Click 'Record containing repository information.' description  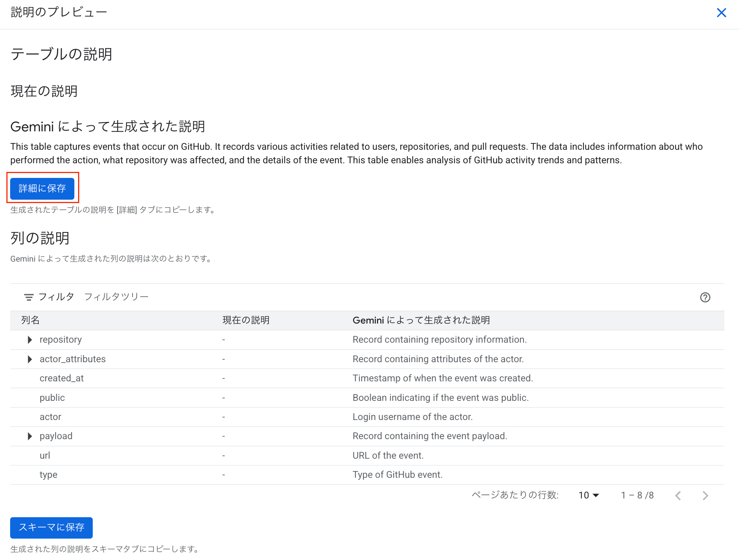(440, 340)
